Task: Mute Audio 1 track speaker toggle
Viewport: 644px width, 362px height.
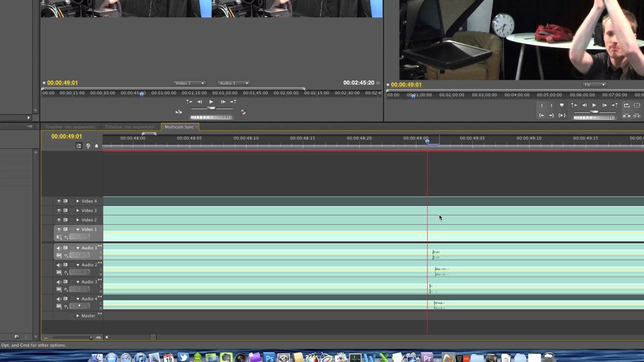Action: (59, 248)
